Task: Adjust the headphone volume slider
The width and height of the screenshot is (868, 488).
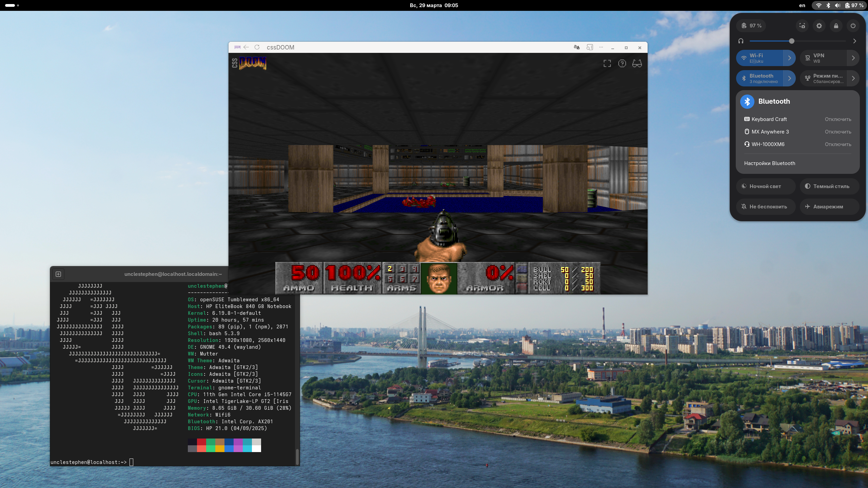Action: tap(791, 41)
